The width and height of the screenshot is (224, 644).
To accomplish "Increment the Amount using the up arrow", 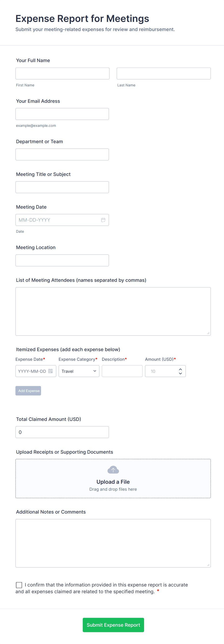I will [x=180, y=369].
